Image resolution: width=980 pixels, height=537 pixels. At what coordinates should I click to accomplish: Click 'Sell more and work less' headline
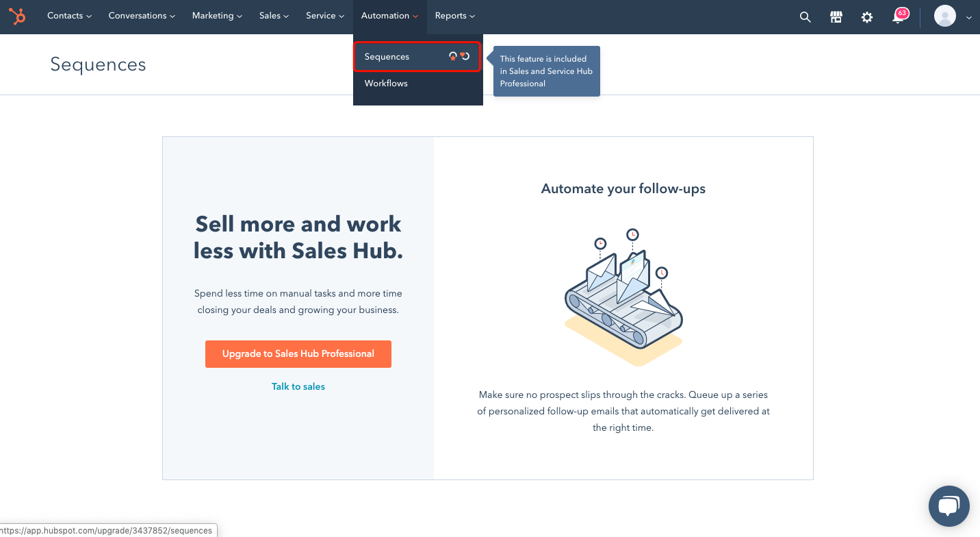pyautogui.click(x=298, y=237)
